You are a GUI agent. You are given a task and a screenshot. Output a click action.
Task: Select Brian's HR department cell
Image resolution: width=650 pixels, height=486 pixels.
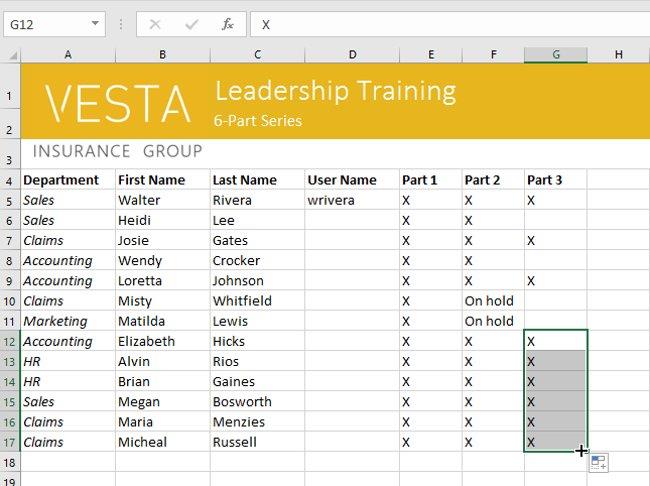pos(68,382)
